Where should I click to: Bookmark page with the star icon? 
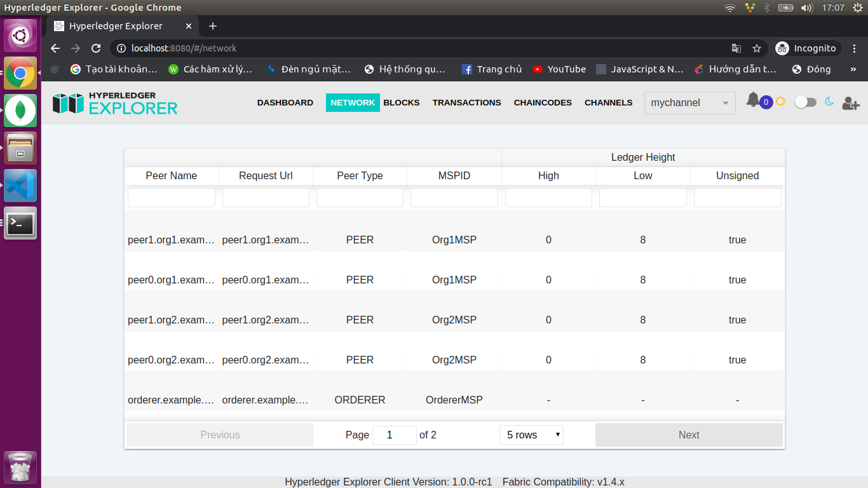(x=757, y=48)
